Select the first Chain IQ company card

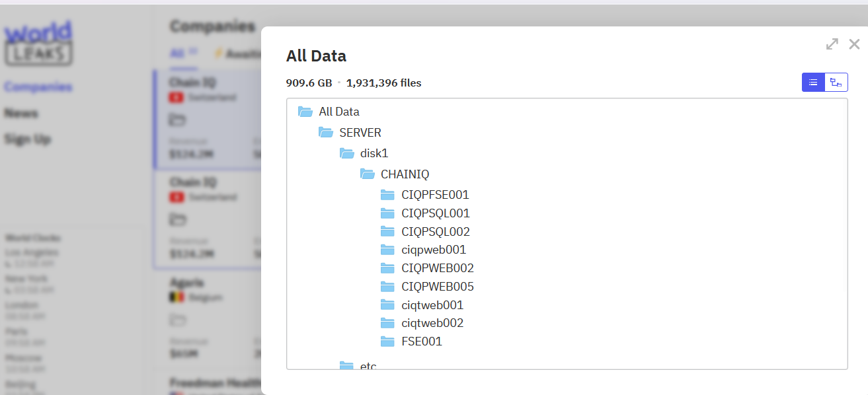(x=208, y=119)
